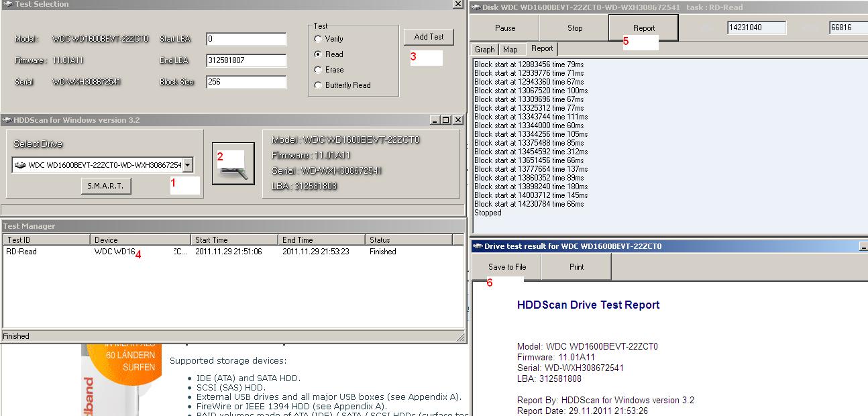
Task: Click the Finished status cell of RD-Read
Action: point(382,252)
